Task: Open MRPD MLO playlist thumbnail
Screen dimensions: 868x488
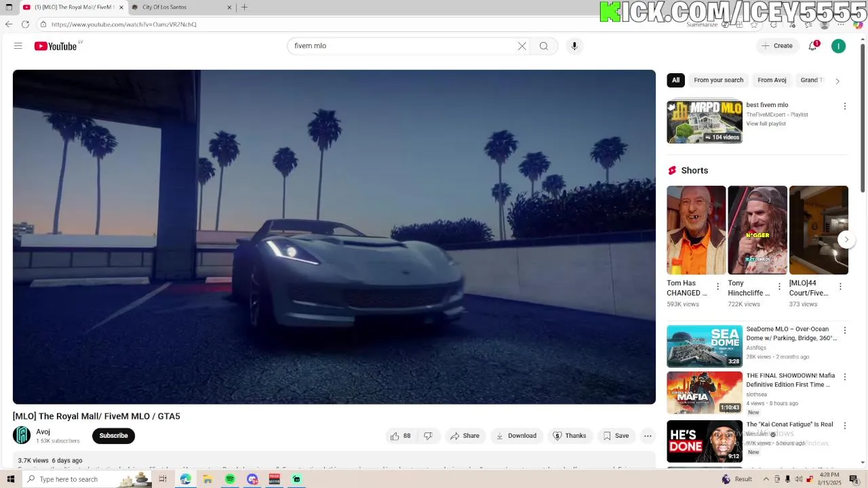Action: 705,122
